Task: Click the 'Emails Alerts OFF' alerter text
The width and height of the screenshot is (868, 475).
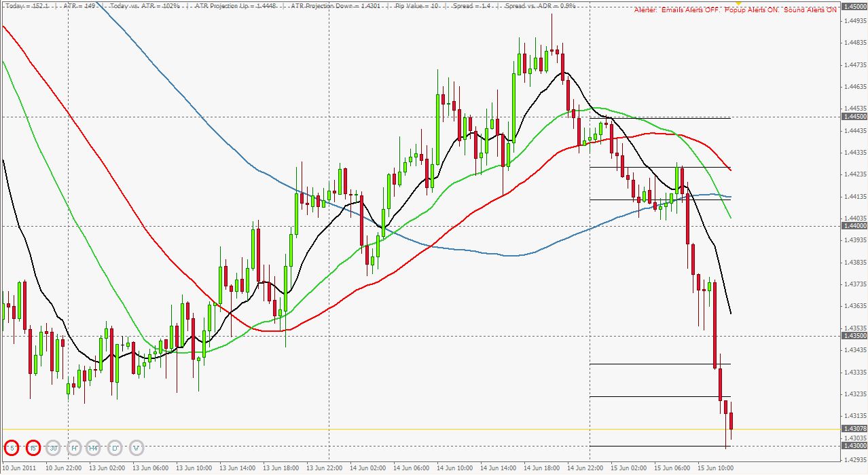Action: [x=691, y=11]
